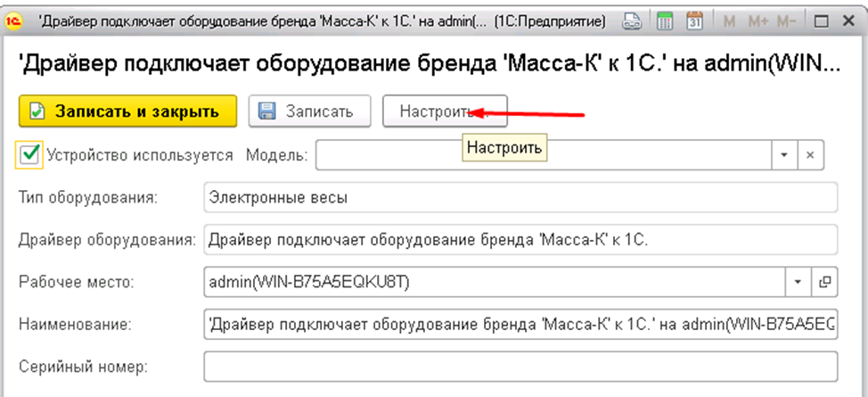This screenshot has width=868, height=397.
Task: Open the calendar icon in title bar
Action: coord(694,21)
